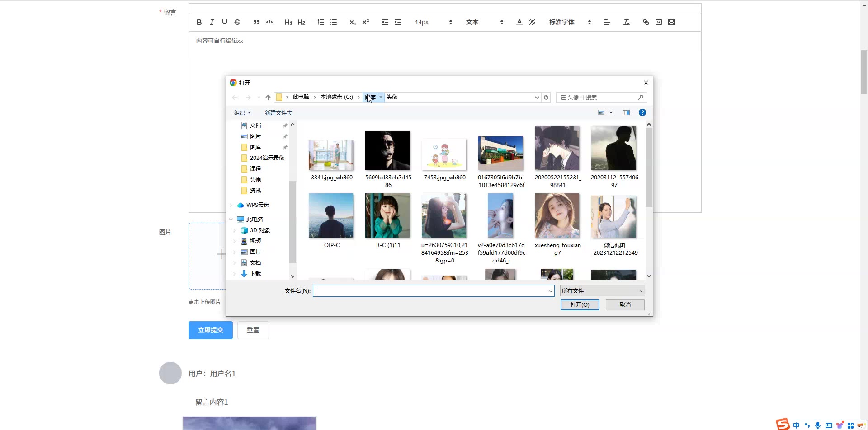868x430 pixels.
Task: Insert a blockquote in editor
Action: 256,22
